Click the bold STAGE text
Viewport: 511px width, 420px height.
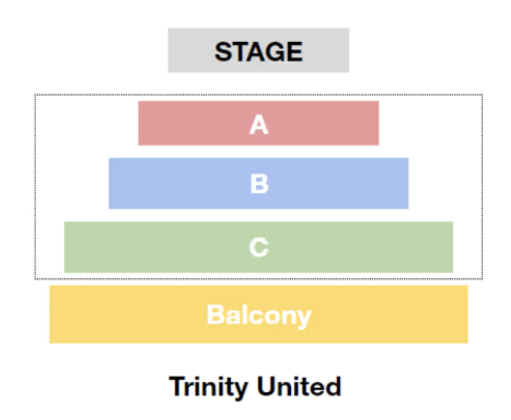pos(259,51)
